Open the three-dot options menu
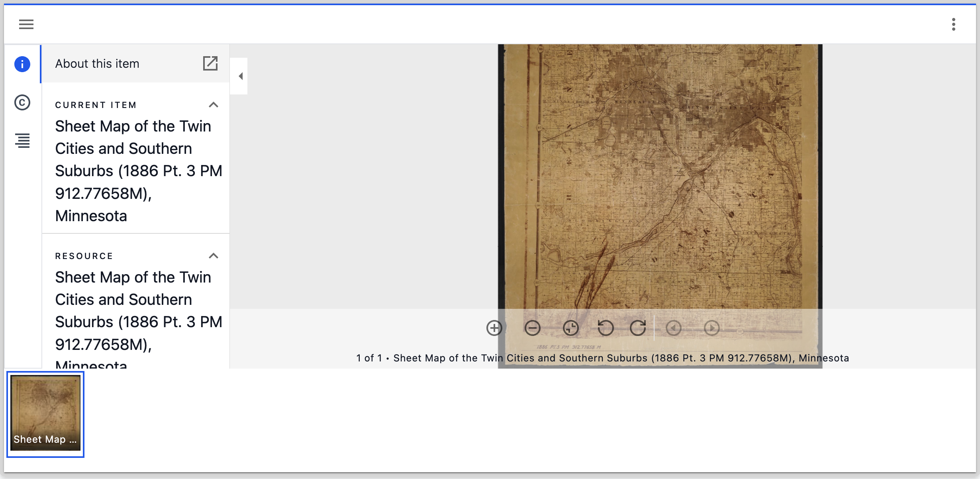980x479 pixels. tap(954, 24)
